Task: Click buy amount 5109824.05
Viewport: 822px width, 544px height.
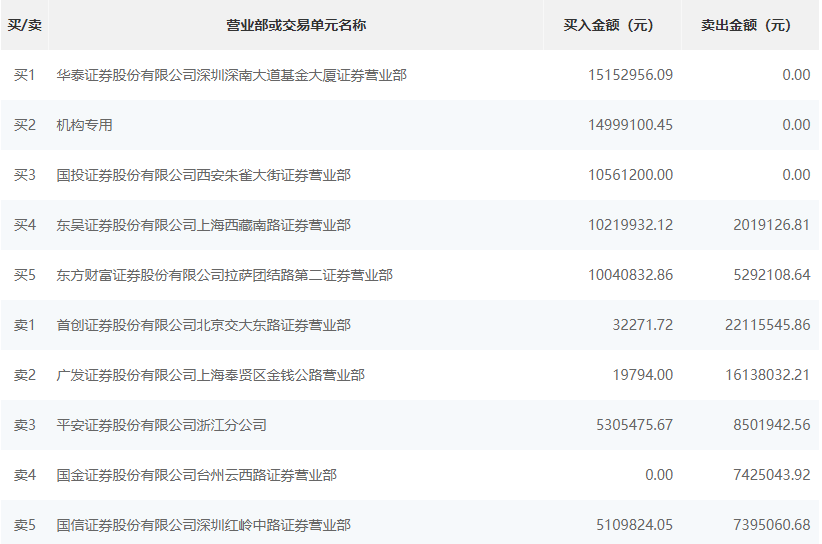Action: coord(634,525)
